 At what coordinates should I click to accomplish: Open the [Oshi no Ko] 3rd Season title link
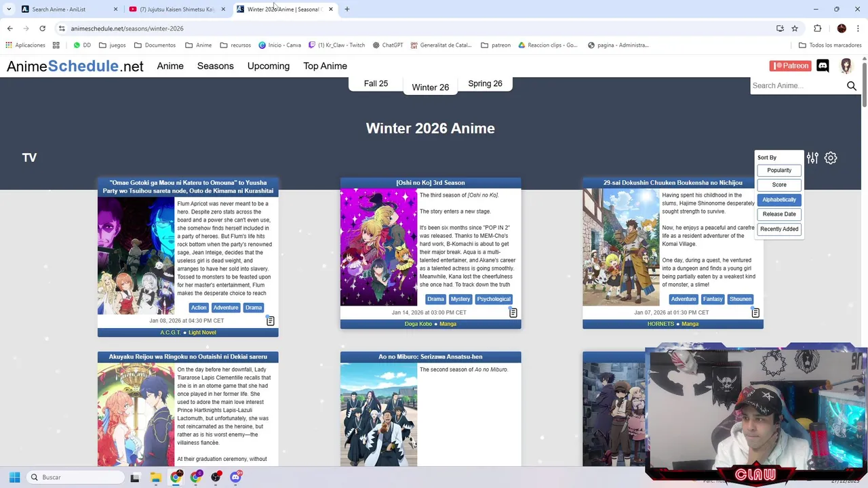[431, 182]
